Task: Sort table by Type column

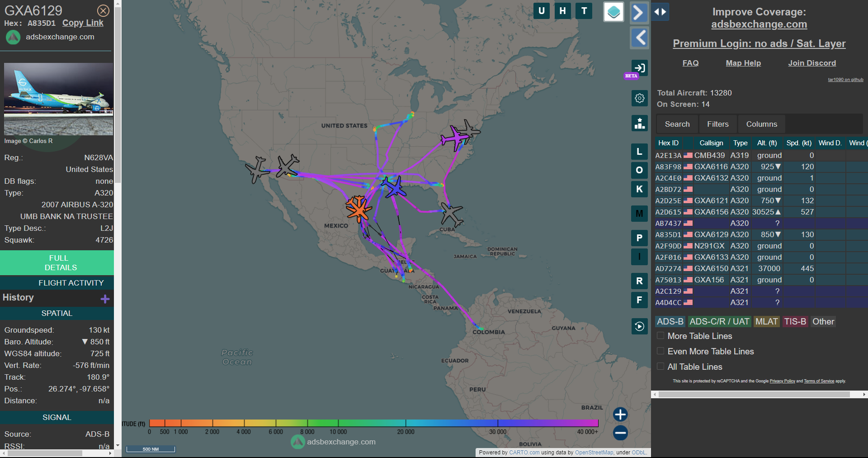Action: click(x=740, y=143)
